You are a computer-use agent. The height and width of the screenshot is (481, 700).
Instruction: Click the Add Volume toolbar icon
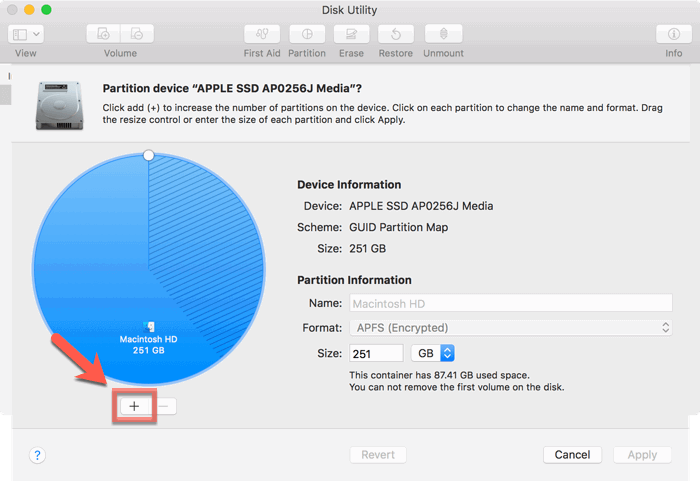pyautogui.click(x=103, y=34)
